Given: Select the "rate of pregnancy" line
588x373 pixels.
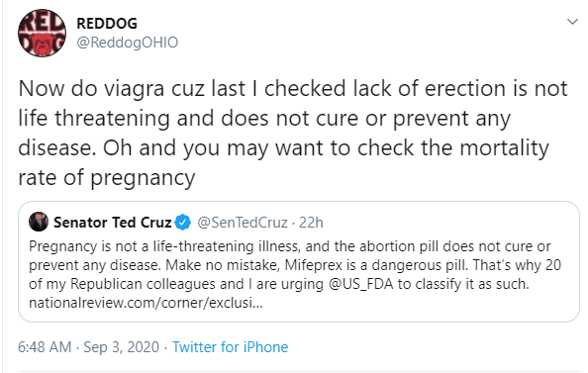Looking at the screenshot, I should 107,178.
